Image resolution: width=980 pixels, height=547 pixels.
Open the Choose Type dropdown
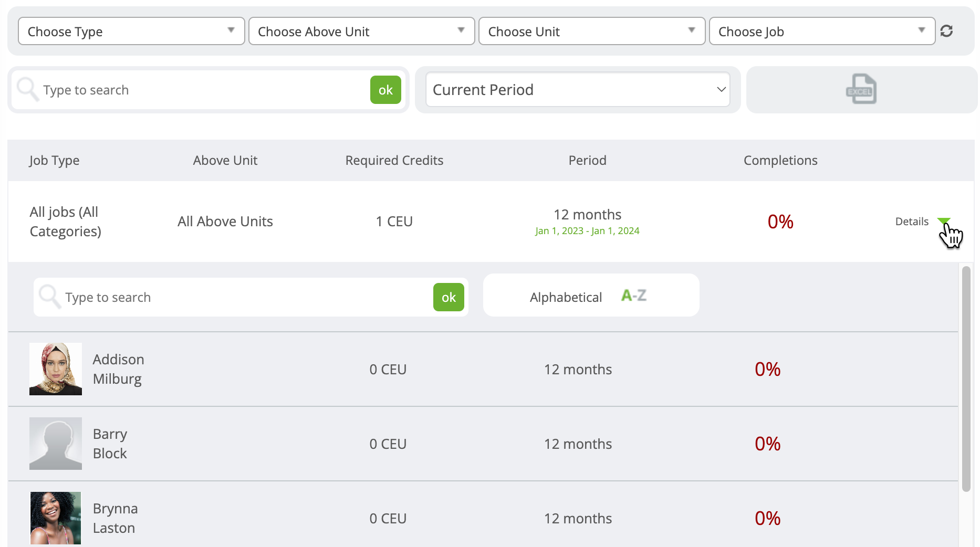tap(131, 31)
